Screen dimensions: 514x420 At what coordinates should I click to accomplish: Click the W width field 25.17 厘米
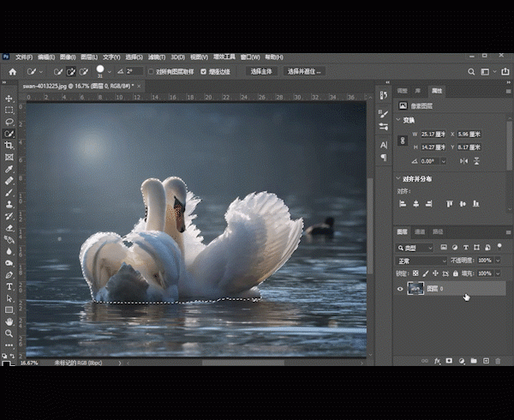pos(433,134)
